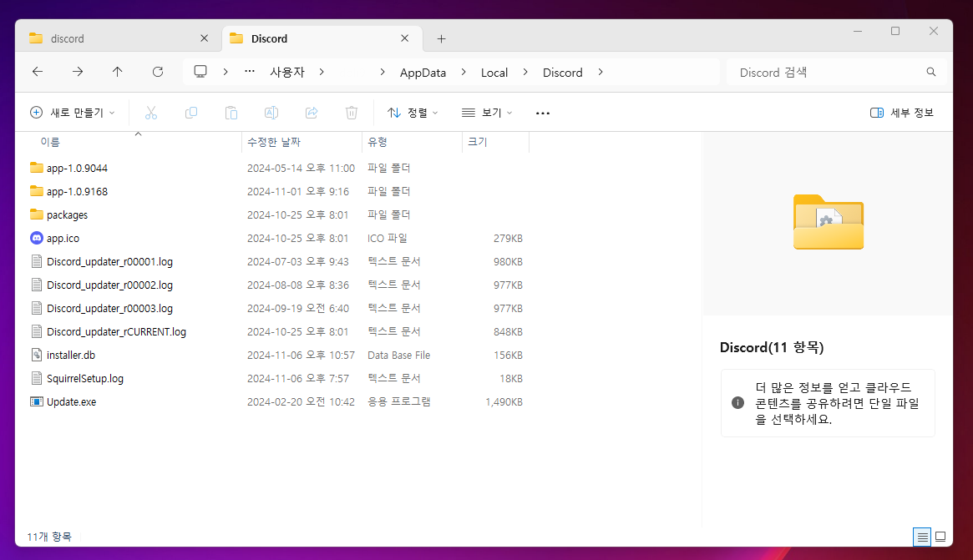
Task: Sort by 수정한 날짜 column header
Action: pyautogui.click(x=274, y=142)
